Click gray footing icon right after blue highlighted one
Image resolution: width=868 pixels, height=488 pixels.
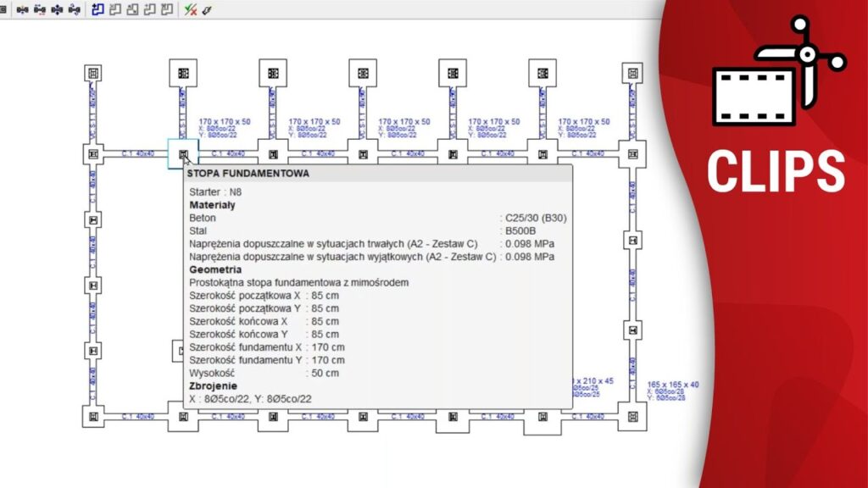[115, 10]
